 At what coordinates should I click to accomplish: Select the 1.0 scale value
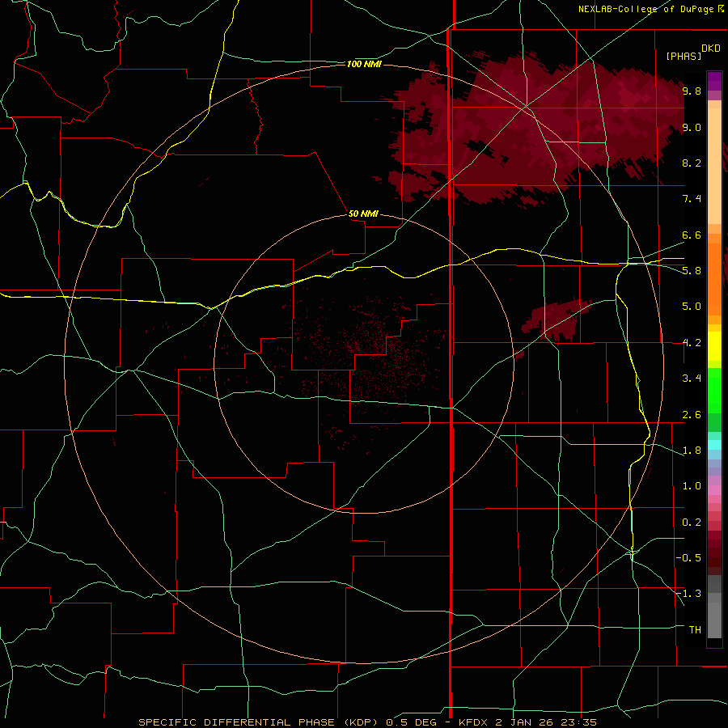[692, 486]
